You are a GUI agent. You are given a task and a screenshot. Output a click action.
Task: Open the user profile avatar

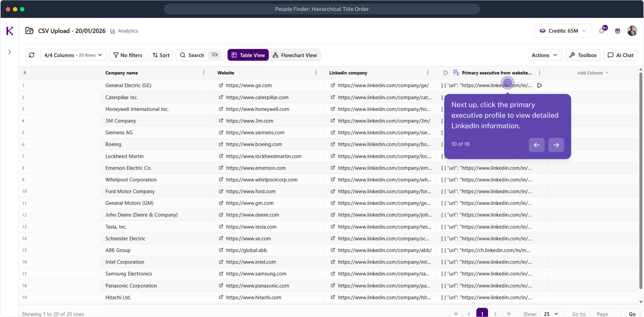pyautogui.click(x=632, y=31)
